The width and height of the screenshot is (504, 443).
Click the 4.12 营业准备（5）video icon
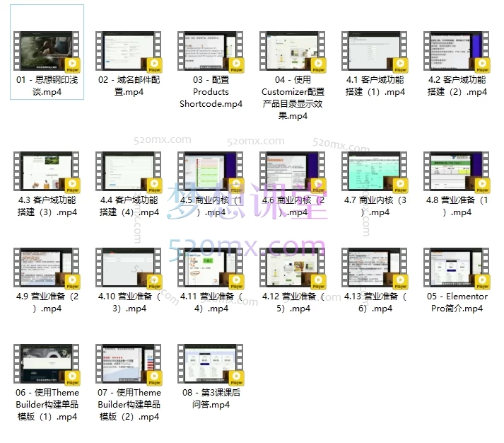(293, 268)
